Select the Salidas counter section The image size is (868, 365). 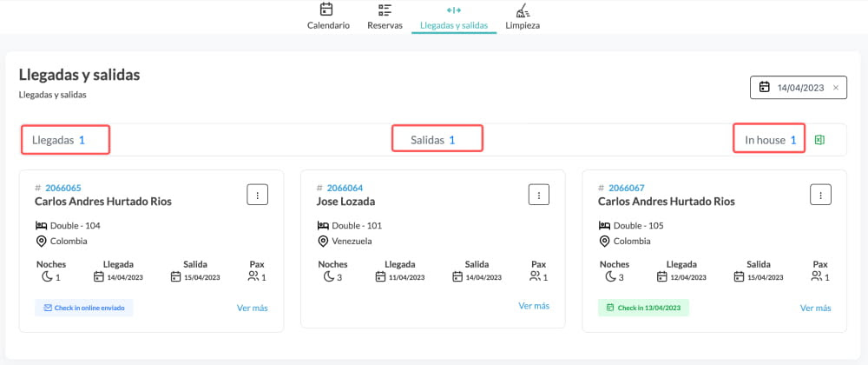coord(437,138)
